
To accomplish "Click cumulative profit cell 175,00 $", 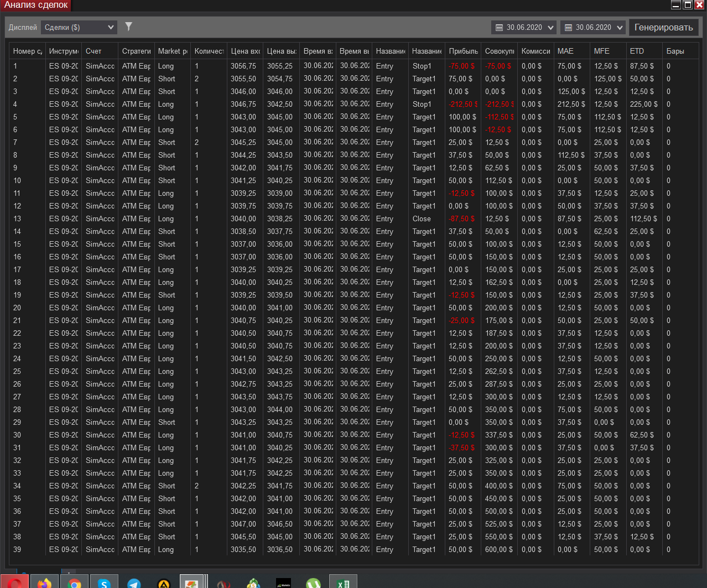I will 499,320.
